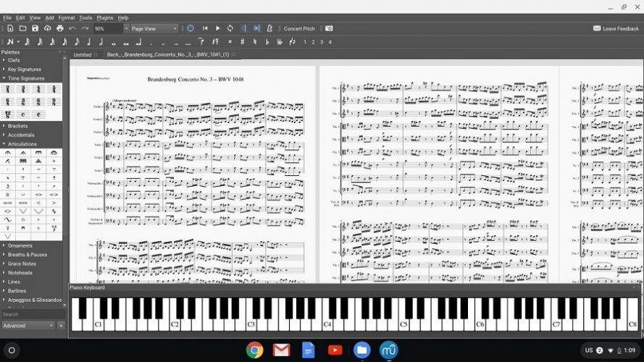
Task: Collapse the Articulations palette
Action: 22,144
